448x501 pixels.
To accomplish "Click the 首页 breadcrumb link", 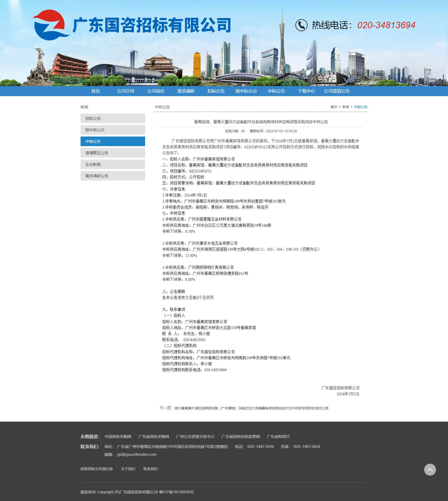I will click(334, 107).
